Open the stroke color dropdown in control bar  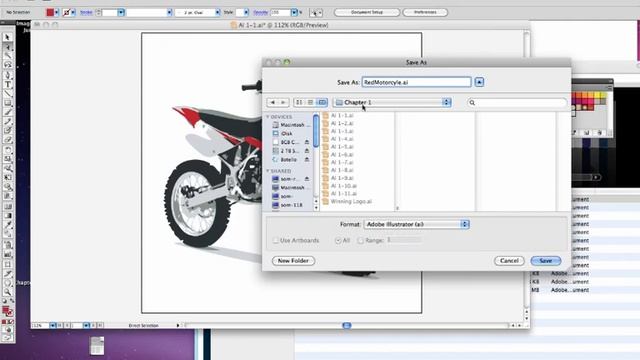tap(73, 13)
